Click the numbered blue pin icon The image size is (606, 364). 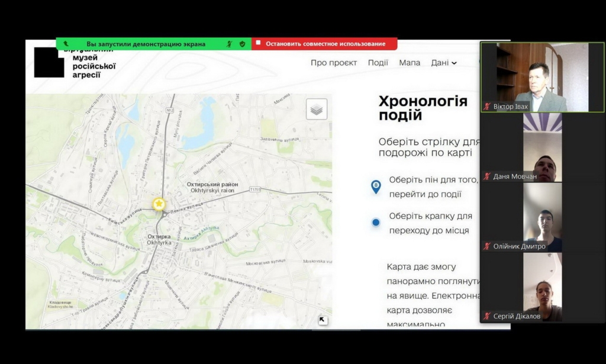coord(376,187)
